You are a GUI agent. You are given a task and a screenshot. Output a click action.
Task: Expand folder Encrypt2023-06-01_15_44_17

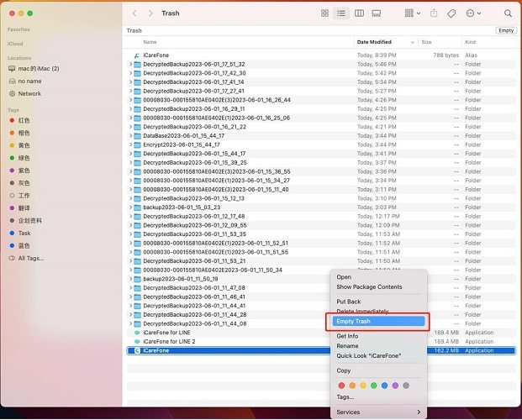coord(130,144)
